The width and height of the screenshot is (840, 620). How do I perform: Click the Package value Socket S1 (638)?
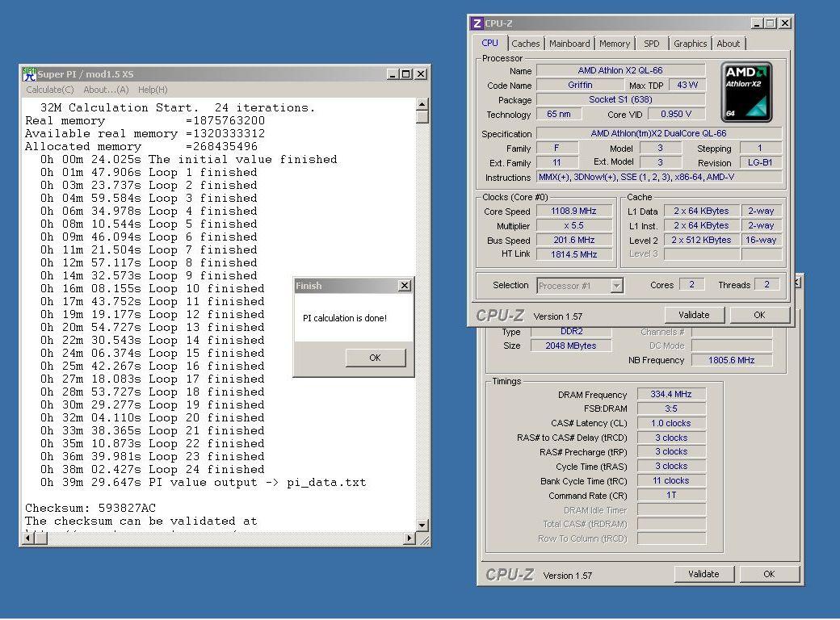tap(620, 99)
